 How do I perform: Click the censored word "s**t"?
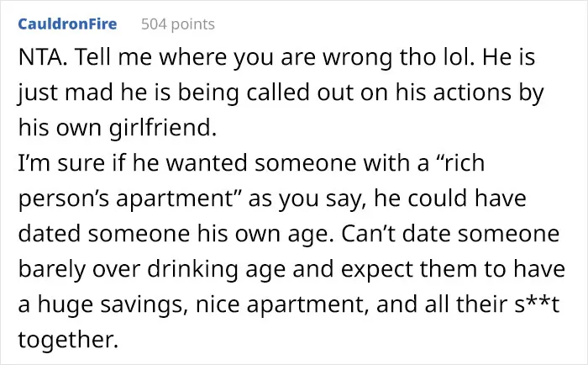[536, 304]
